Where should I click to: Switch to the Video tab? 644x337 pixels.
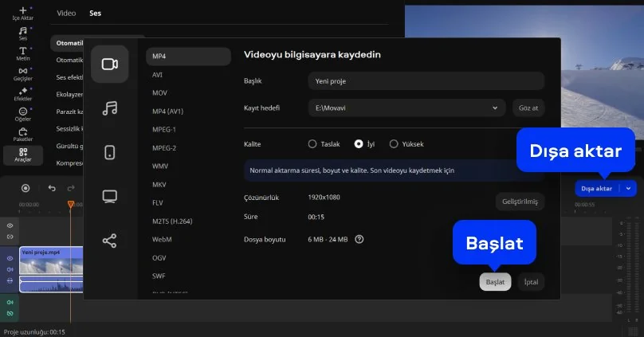click(x=67, y=14)
